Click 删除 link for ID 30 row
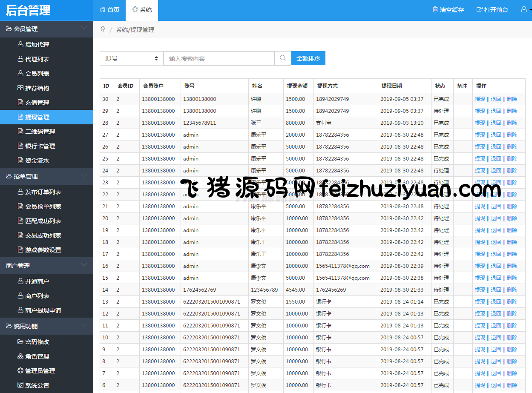Image resolution: width=532 pixels, height=393 pixels. click(x=512, y=99)
